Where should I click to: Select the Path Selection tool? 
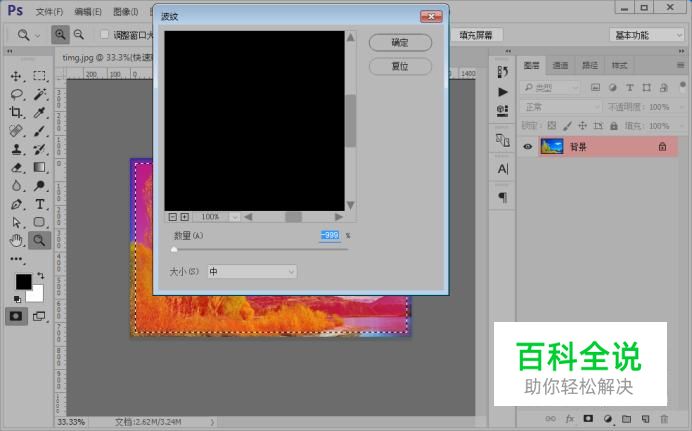[16, 222]
